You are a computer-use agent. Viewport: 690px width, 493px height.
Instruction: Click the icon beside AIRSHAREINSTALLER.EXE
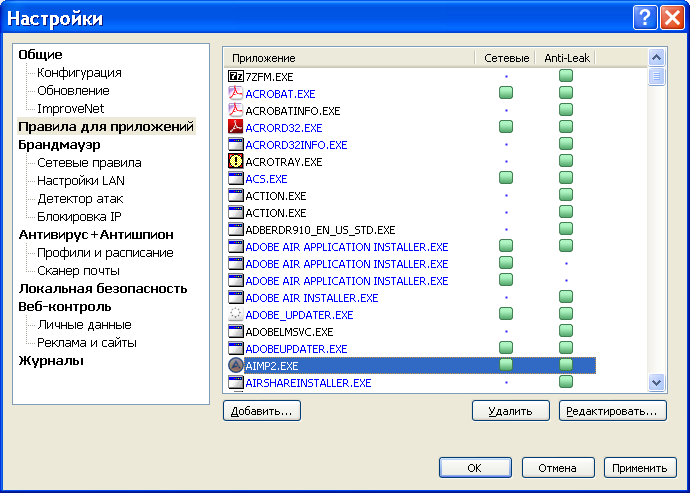[235, 383]
